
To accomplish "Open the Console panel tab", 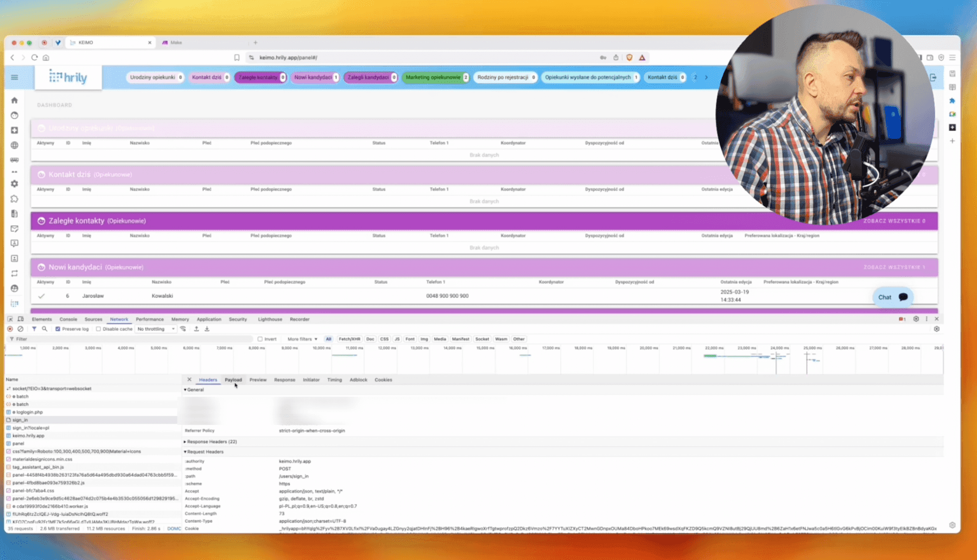I will click(68, 319).
